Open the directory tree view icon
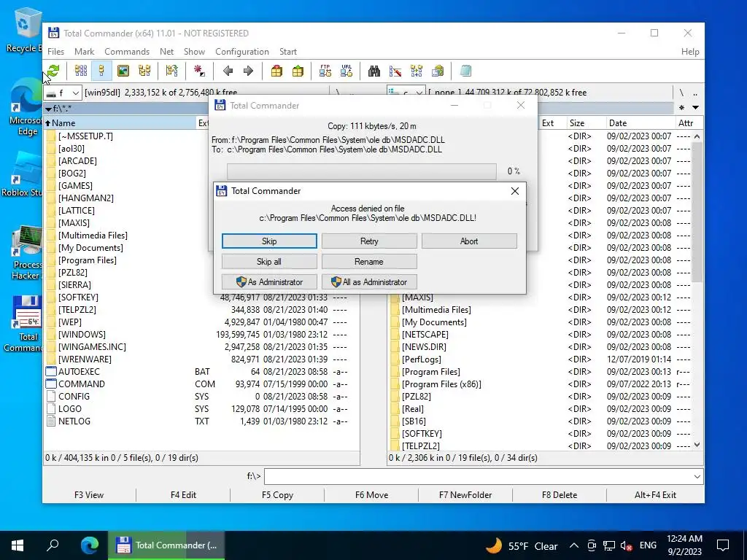The image size is (747, 560). [144, 71]
